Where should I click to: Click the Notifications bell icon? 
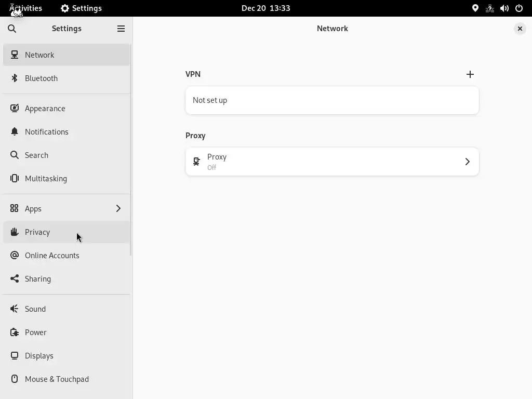[14, 131]
